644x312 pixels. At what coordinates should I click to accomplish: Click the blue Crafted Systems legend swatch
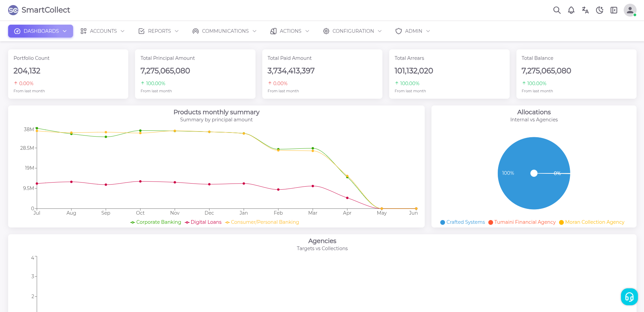tap(442, 222)
